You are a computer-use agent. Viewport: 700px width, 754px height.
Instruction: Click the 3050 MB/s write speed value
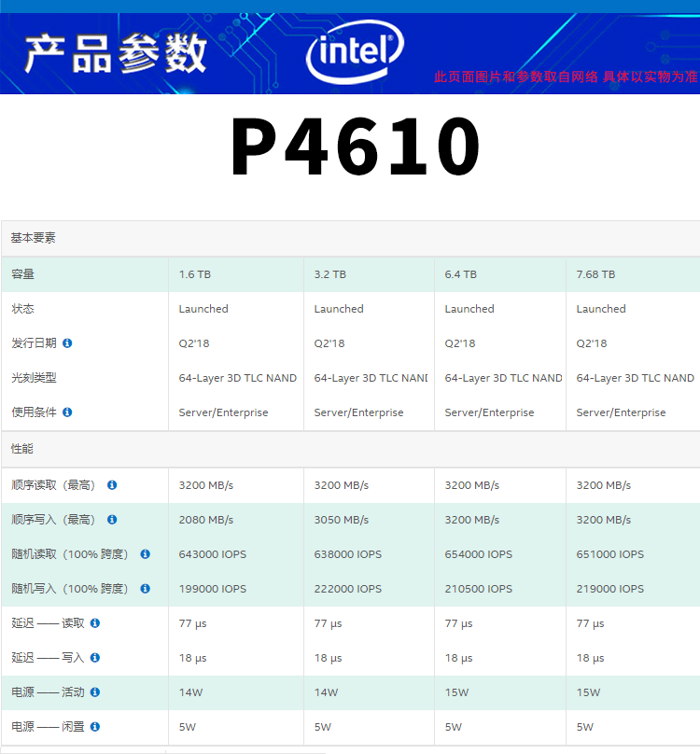pos(341,520)
